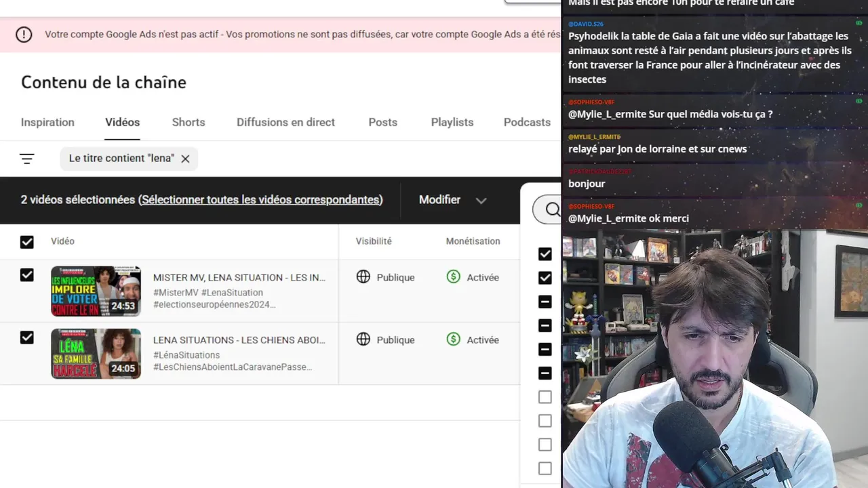Click the Google Ads alert warning icon
This screenshot has width=868, height=488.
(24, 35)
